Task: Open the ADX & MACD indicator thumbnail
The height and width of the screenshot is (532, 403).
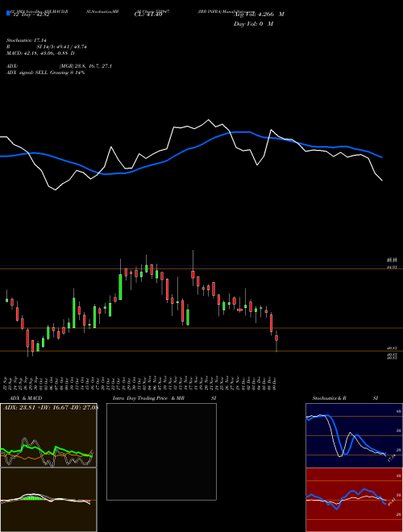Action: 48,435
